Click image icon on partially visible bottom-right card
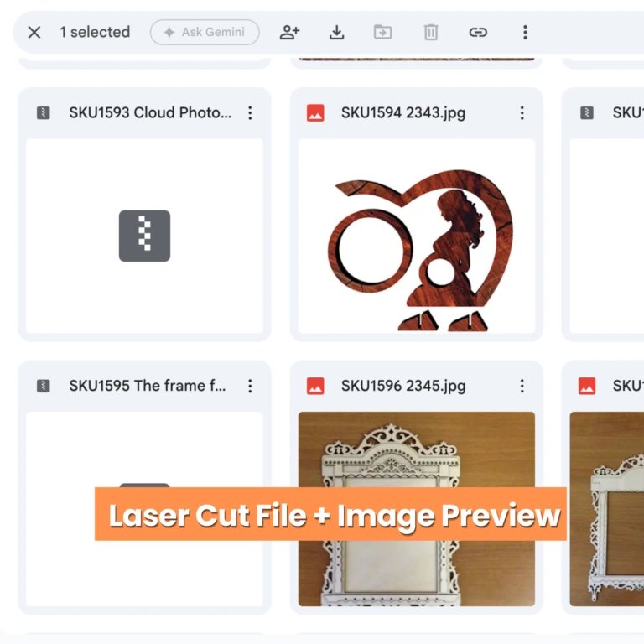 coord(587,386)
